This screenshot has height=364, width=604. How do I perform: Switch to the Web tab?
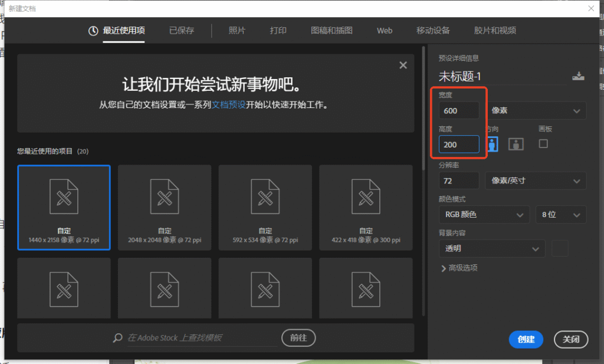(385, 31)
